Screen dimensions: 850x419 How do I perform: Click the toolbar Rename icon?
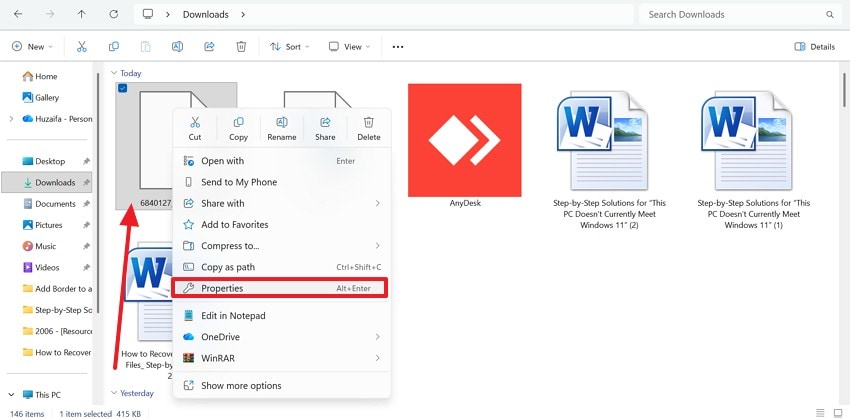pyautogui.click(x=177, y=47)
